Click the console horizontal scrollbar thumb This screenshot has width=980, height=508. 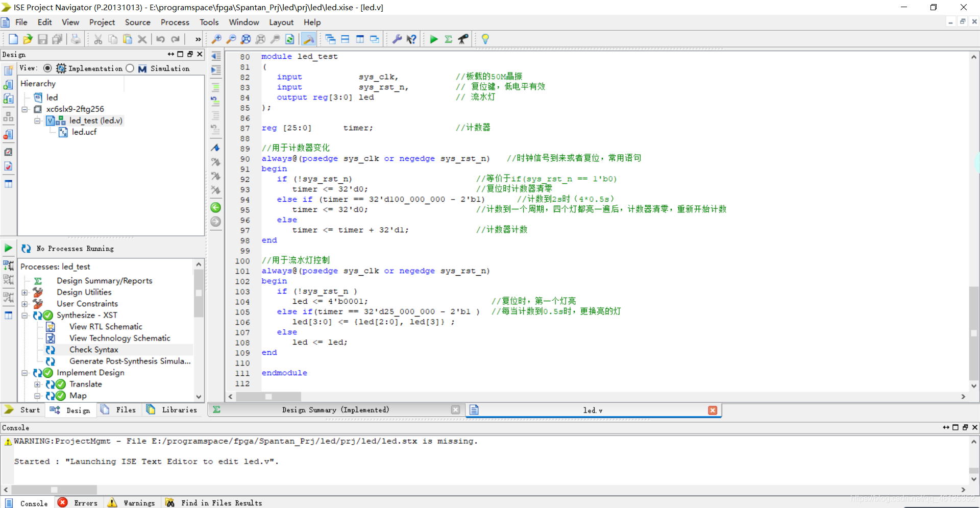[55, 490]
